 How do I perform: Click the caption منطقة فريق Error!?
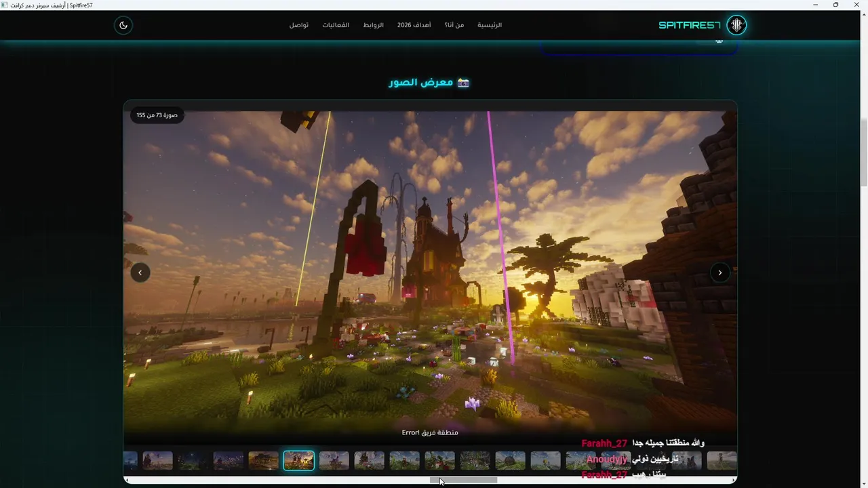pyautogui.click(x=430, y=432)
